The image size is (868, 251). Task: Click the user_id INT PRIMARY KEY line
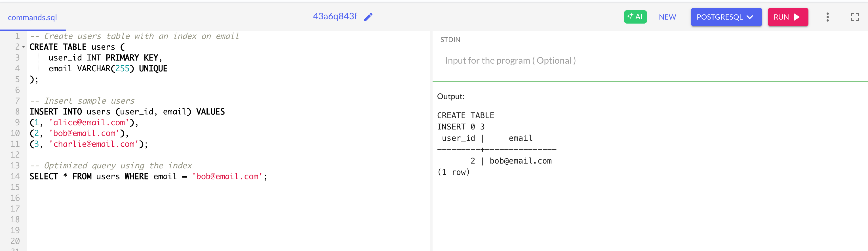coord(105,58)
